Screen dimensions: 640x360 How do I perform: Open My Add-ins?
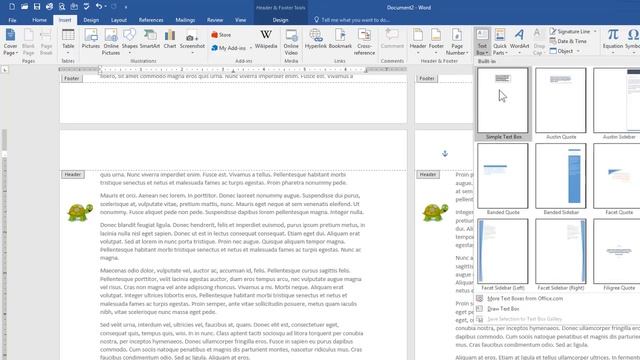pyautogui.click(x=231, y=48)
